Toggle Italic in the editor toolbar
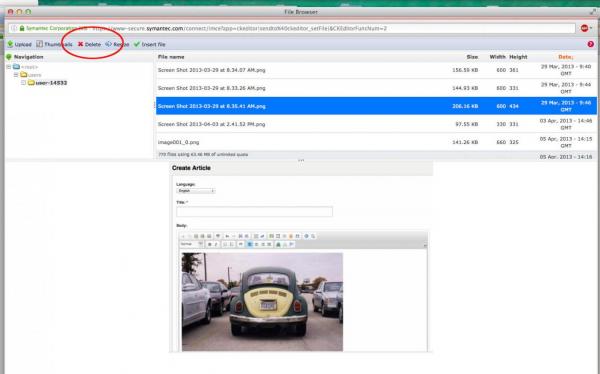 [216, 244]
